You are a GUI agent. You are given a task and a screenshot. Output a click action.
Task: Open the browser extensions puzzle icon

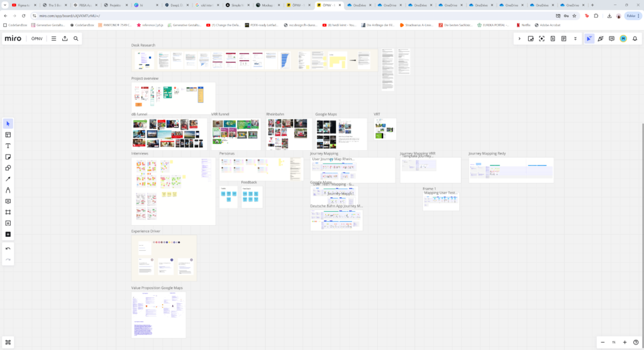point(596,16)
